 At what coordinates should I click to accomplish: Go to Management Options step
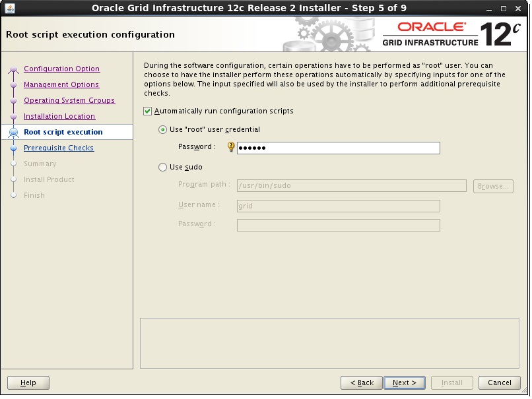pyautogui.click(x=61, y=85)
